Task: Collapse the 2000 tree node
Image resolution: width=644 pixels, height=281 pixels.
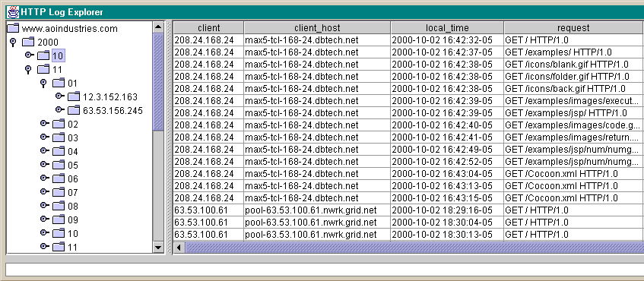Action: [x=13, y=42]
